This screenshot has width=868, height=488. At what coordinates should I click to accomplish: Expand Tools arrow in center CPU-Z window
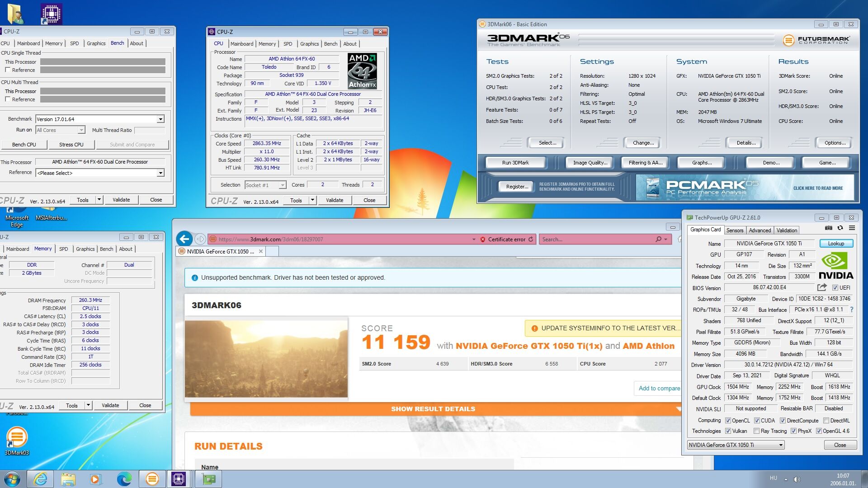(312, 200)
